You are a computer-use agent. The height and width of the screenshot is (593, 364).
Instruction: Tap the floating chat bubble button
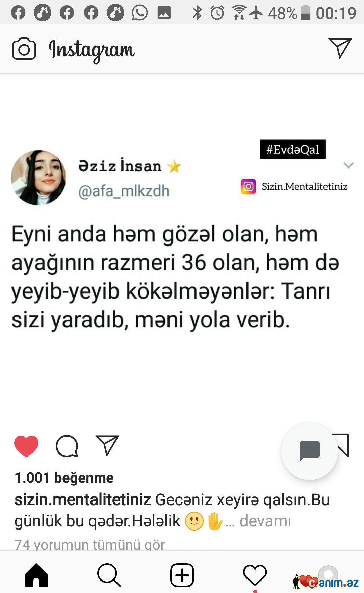point(309,451)
